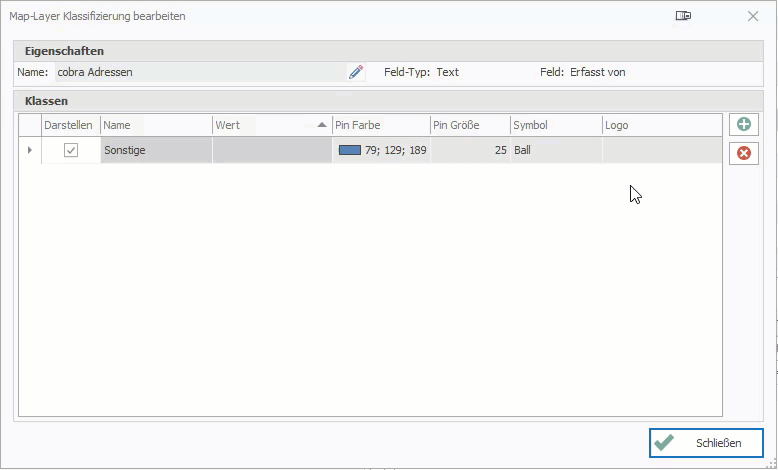Click the Symbol column header
Viewport: 778px width, 470px height.
coord(555,125)
